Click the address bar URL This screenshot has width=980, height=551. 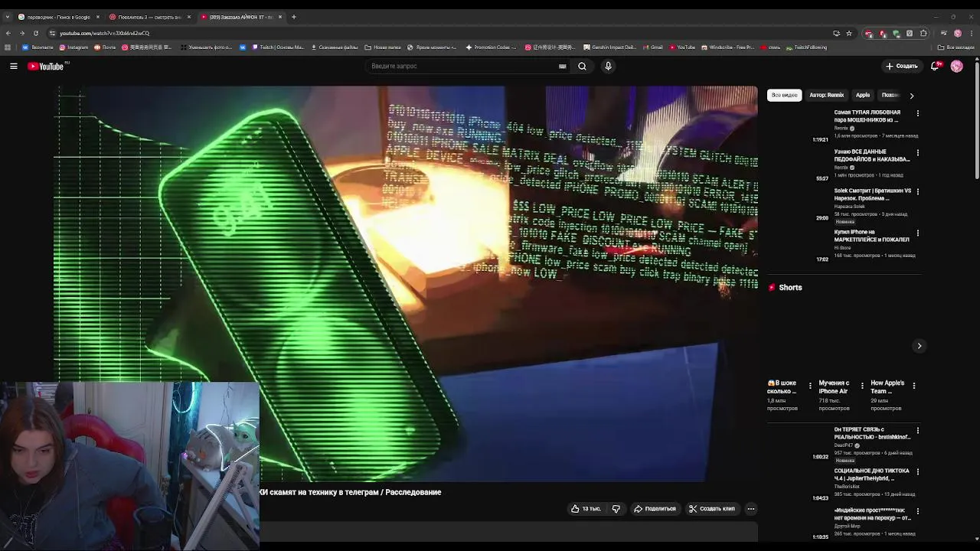tap(105, 33)
